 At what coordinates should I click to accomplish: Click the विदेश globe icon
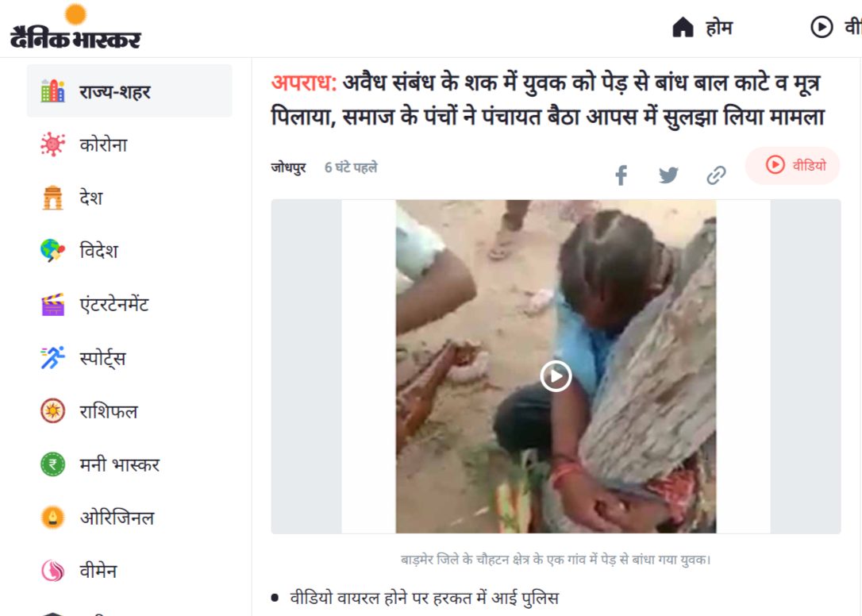coord(52,250)
